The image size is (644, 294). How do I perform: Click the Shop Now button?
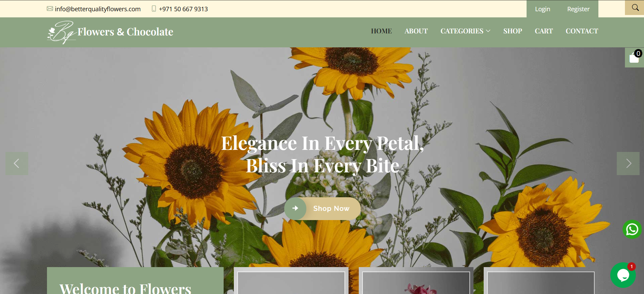322,208
